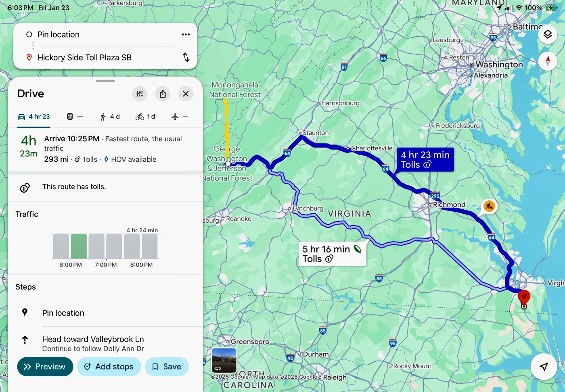
Task: Open the three-dot route options menu
Action: 186,35
